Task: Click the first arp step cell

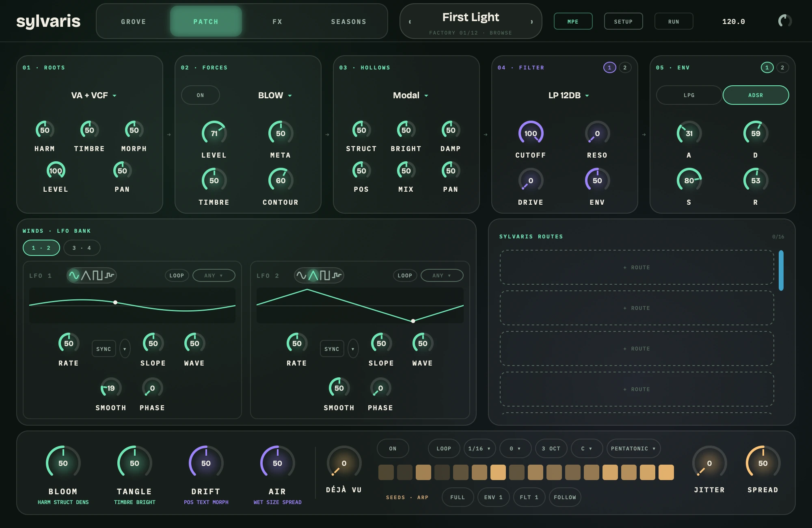Action: tap(386, 472)
